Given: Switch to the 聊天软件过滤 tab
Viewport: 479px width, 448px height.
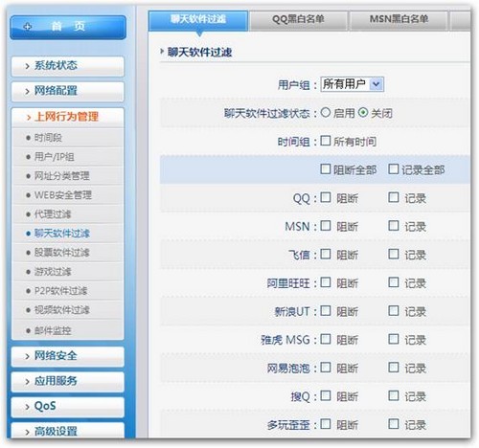Looking at the screenshot, I should (198, 20).
